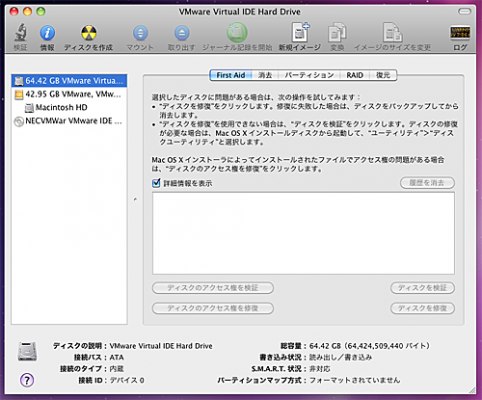
Task: Select the 42.95 GB VMware disk
Action: point(69,94)
